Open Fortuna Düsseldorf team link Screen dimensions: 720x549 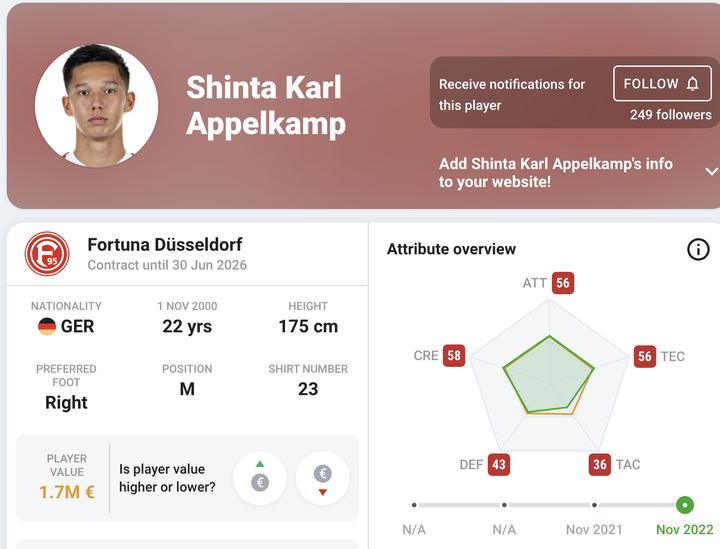tap(165, 244)
